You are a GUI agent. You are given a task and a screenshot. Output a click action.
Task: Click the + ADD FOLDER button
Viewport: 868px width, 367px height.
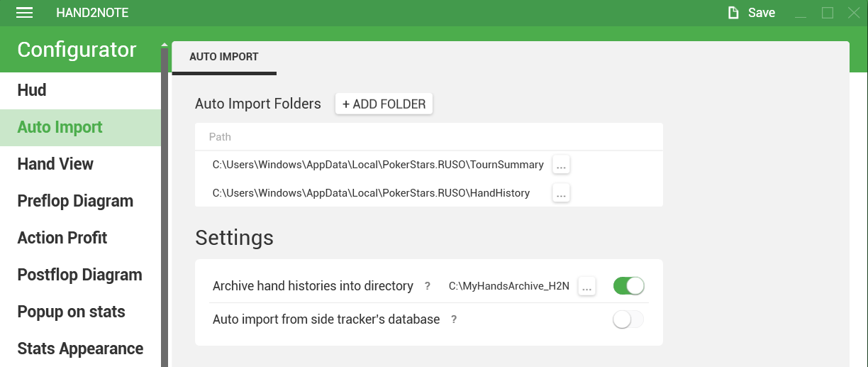pyautogui.click(x=384, y=104)
